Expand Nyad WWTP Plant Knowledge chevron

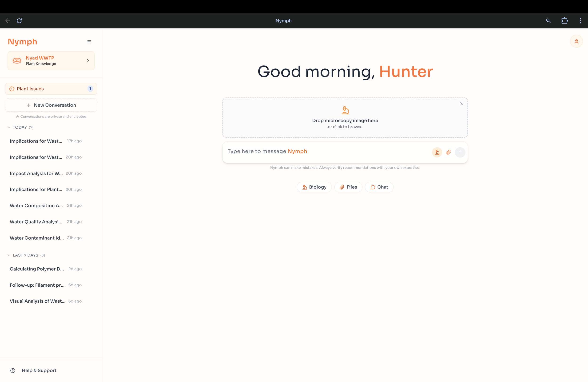(88, 61)
